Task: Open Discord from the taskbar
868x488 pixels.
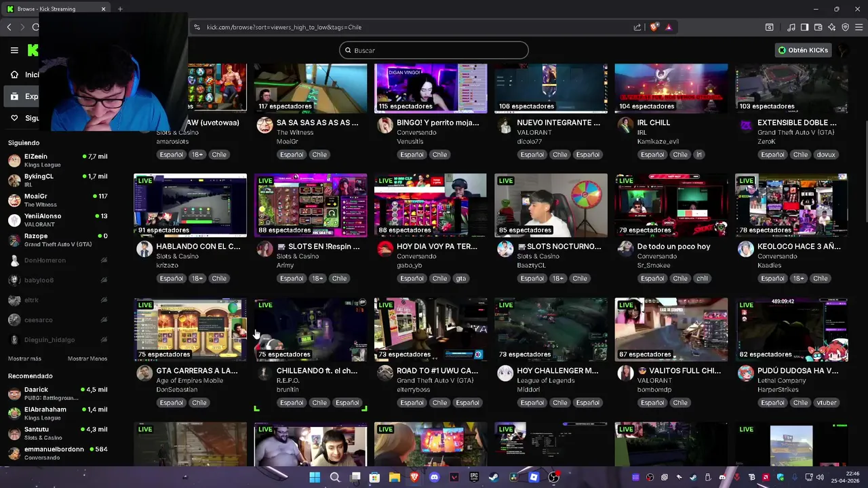Action: click(x=435, y=477)
